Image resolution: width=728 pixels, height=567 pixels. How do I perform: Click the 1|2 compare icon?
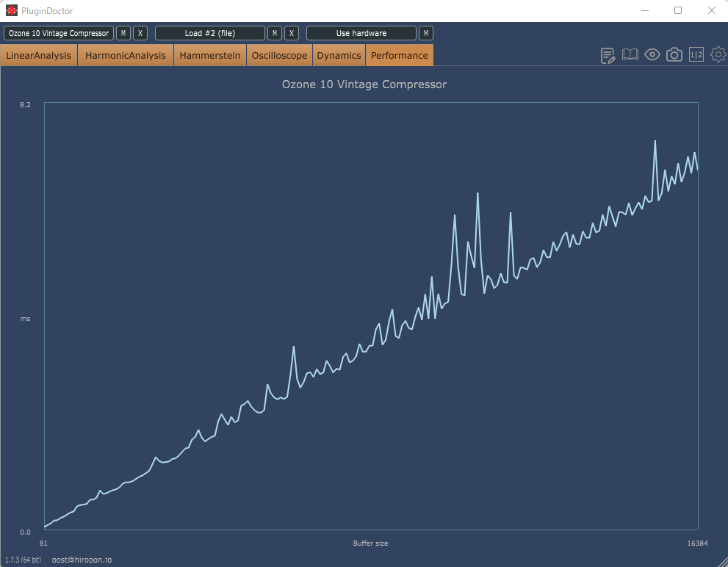tap(696, 55)
